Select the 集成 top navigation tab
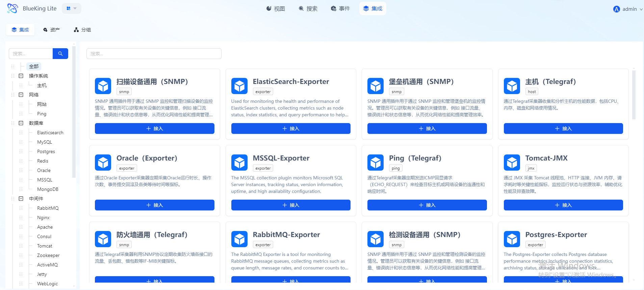 [x=373, y=8]
